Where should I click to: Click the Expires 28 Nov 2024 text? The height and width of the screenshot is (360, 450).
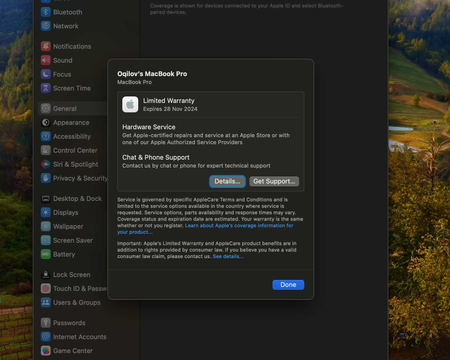[x=170, y=109]
